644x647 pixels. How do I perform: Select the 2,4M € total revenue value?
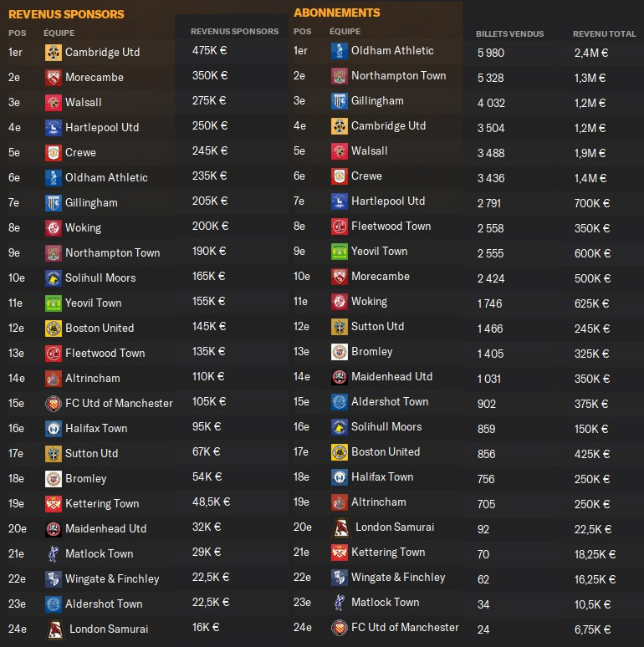(591, 53)
